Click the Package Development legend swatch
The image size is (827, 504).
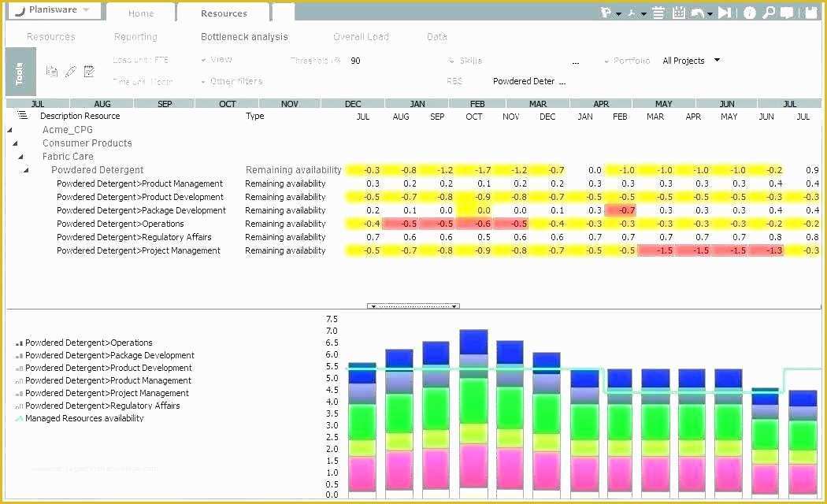(x=19, y=356)
